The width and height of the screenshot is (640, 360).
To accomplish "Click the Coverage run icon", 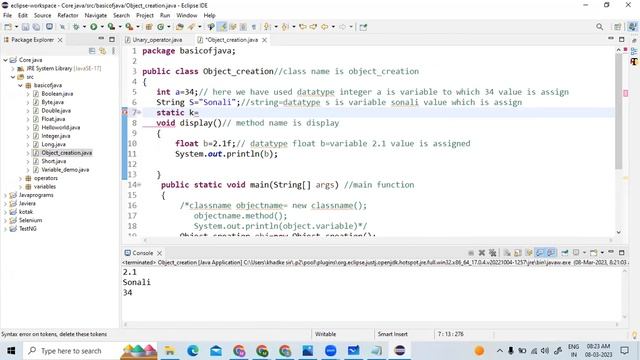I will (x=111, y=27).
